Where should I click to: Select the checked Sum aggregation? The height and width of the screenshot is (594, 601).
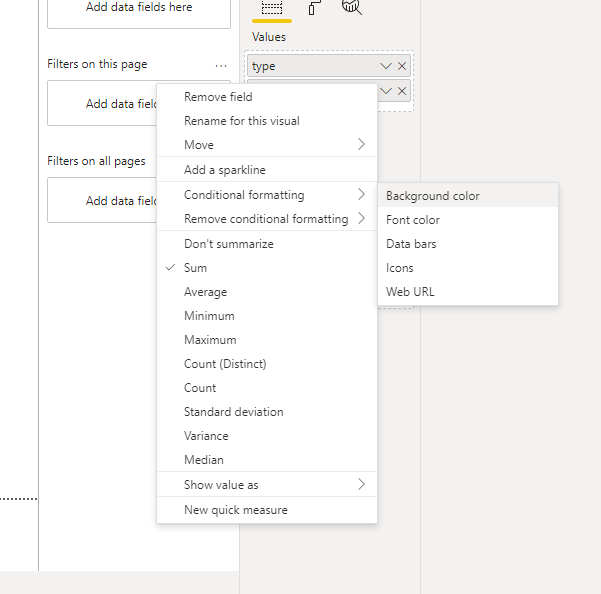point(267,268)
